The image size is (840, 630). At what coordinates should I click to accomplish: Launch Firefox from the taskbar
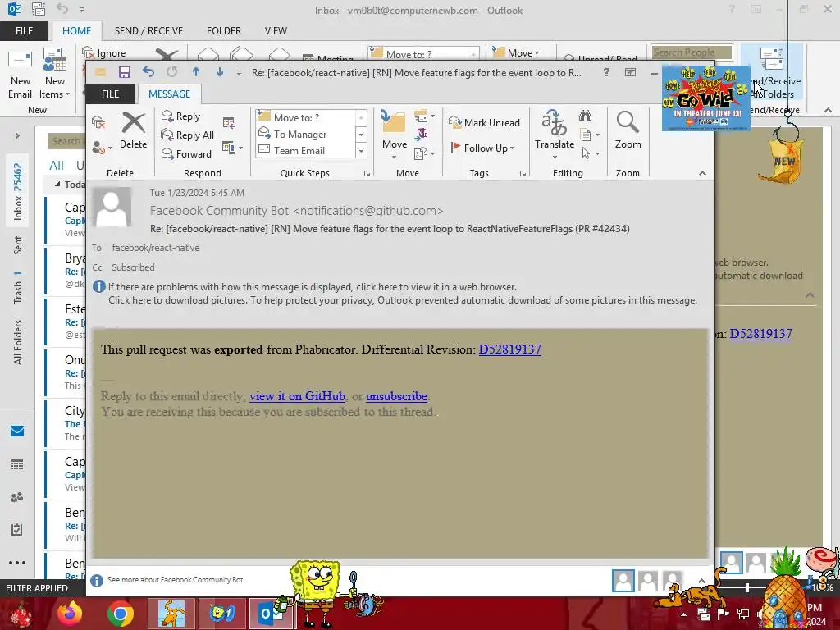tap(70, 614)
